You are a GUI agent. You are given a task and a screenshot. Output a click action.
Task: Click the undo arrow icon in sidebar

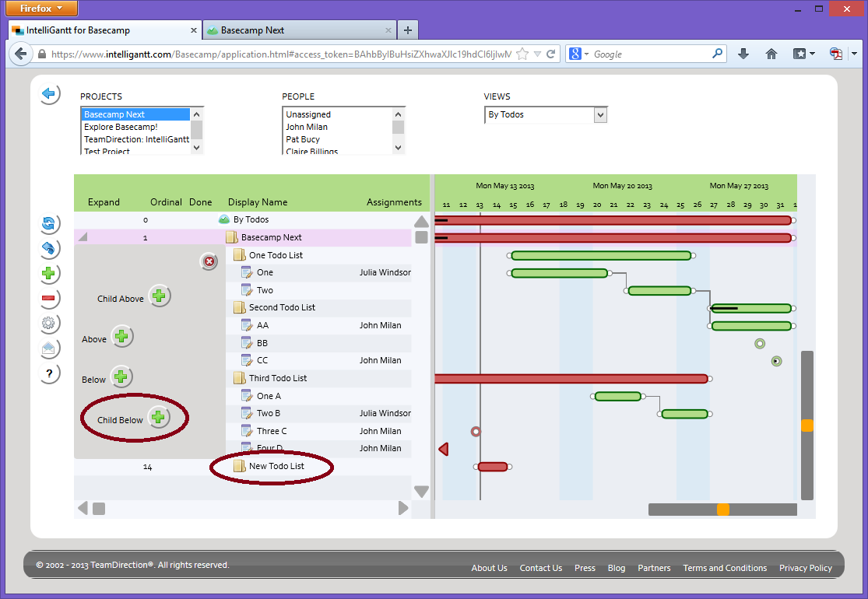pyautogui.click(x=48, y=248)
